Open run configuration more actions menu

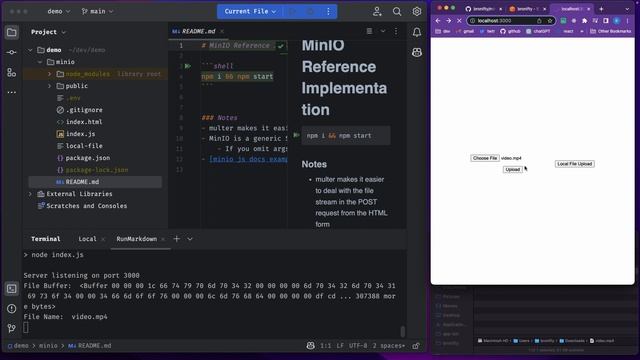[328, 11]
